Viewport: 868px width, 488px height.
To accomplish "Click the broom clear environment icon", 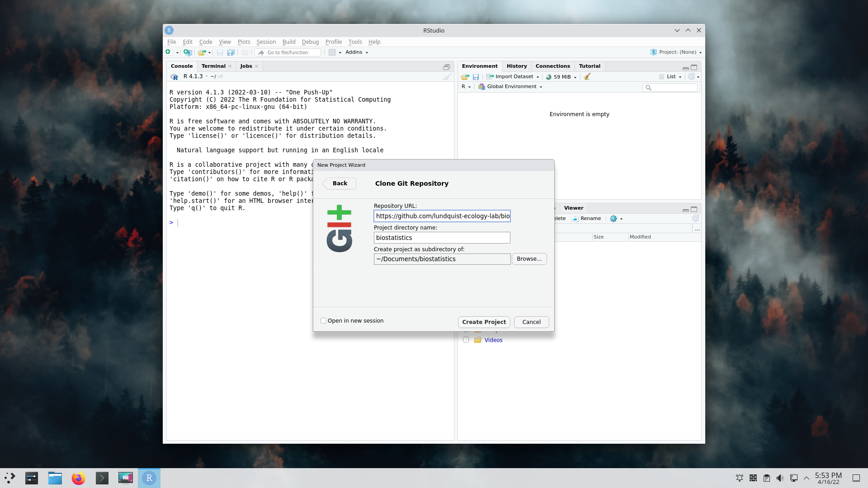I will pyautogui.click(x=587, y=77).
